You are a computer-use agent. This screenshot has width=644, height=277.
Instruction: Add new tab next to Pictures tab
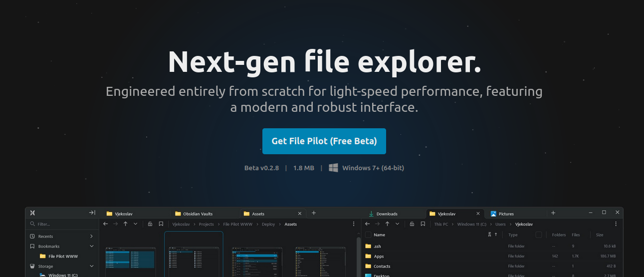click(553, 213)
